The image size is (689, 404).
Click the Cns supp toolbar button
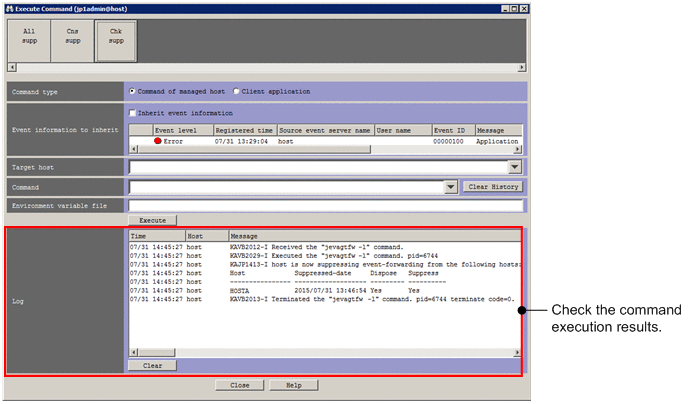pyautogui.click(x=72, y=38)
